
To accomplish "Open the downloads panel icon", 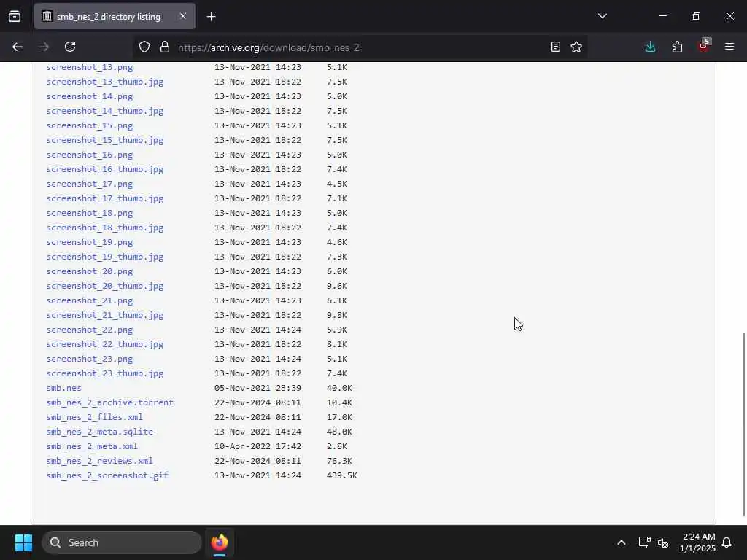I will [650, 47].
